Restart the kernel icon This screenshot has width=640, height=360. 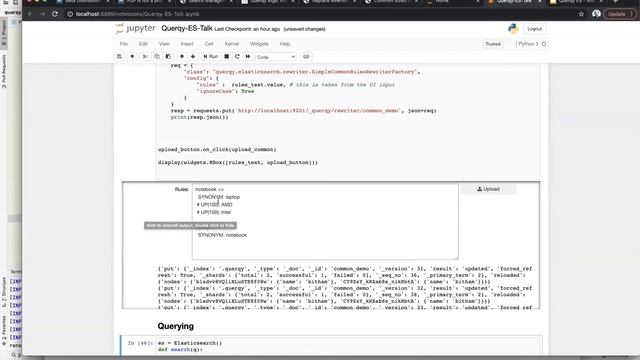pos(237,57)
